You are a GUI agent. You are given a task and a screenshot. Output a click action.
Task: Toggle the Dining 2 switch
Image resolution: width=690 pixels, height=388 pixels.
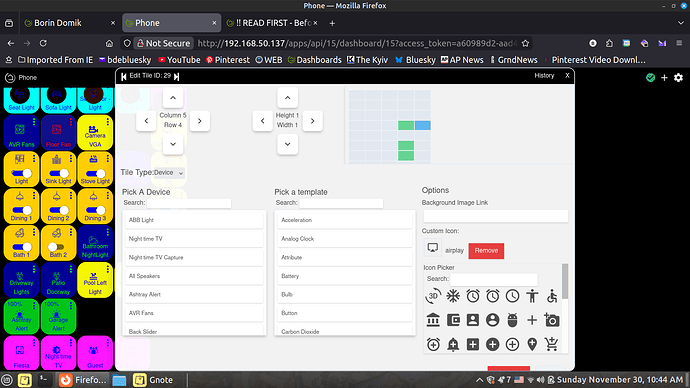59,210
